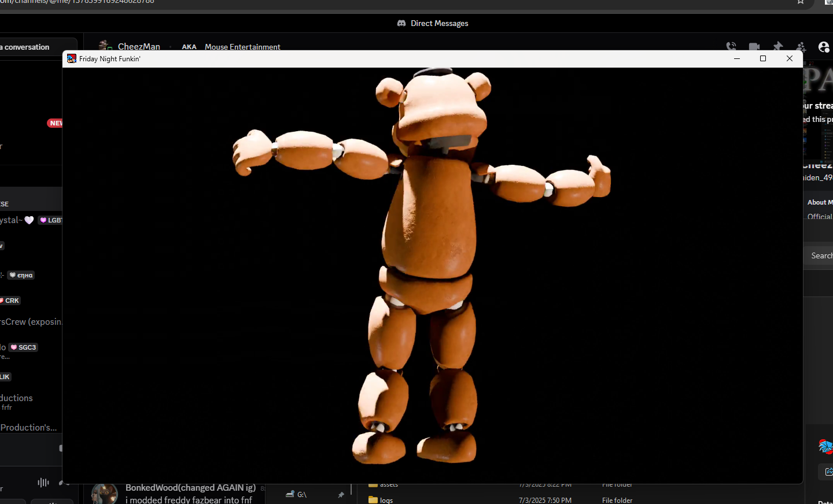Minimize the Friday Night Funkin' window
The width and height of the screenshot is (833, 504).
tap(737, 58)
